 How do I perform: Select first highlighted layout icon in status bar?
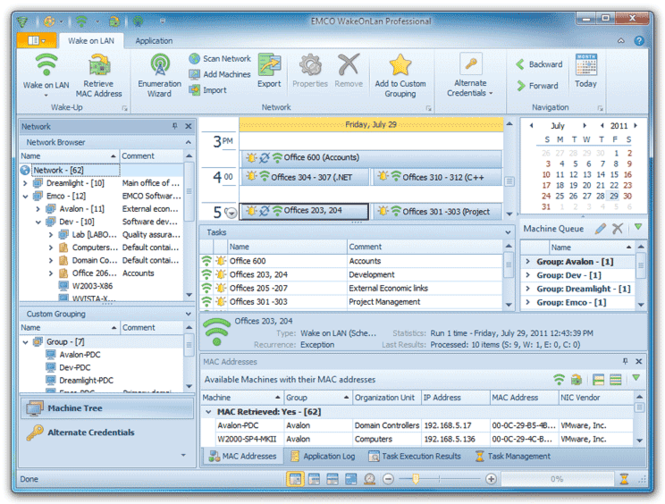[x=295, y=479]
